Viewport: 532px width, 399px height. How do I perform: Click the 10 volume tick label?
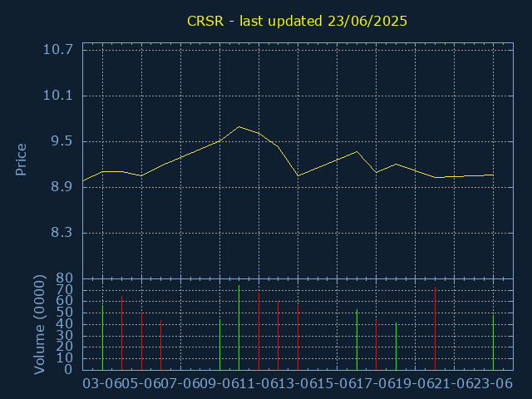[65, 358]
